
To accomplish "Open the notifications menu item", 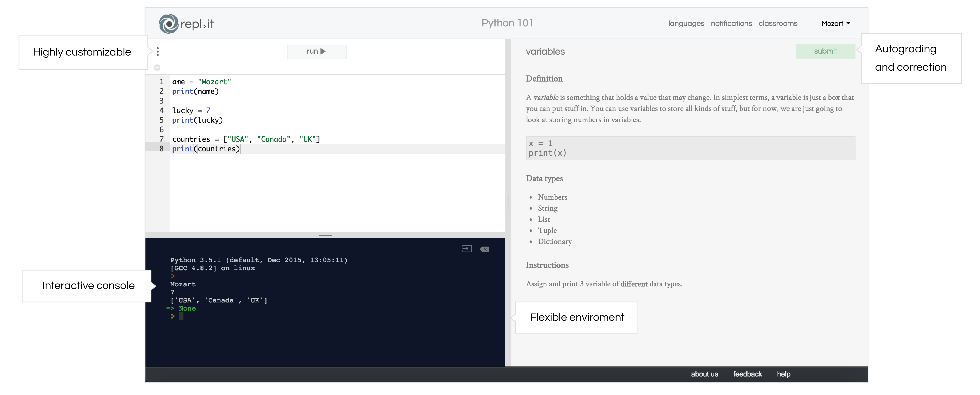I will (x=731, y=24).
